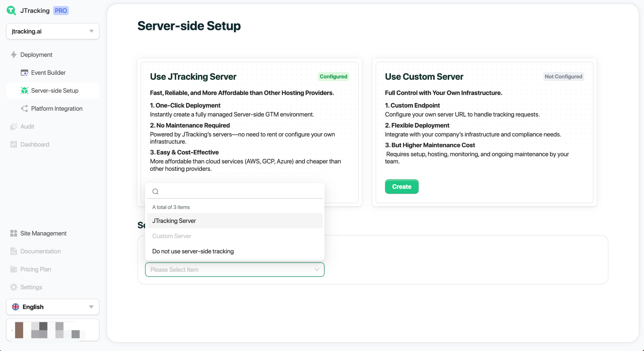This screenshot has width=644, height=351.
Task: Collapse the Please Select Item dropdown
Action: (x=316, y=270)
